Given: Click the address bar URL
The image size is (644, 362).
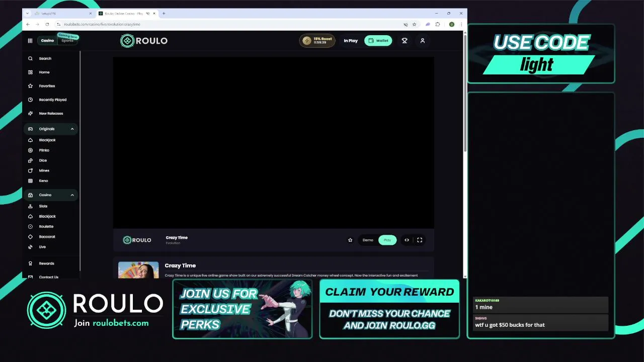Looking at the screenshot, I should (102, 24).
